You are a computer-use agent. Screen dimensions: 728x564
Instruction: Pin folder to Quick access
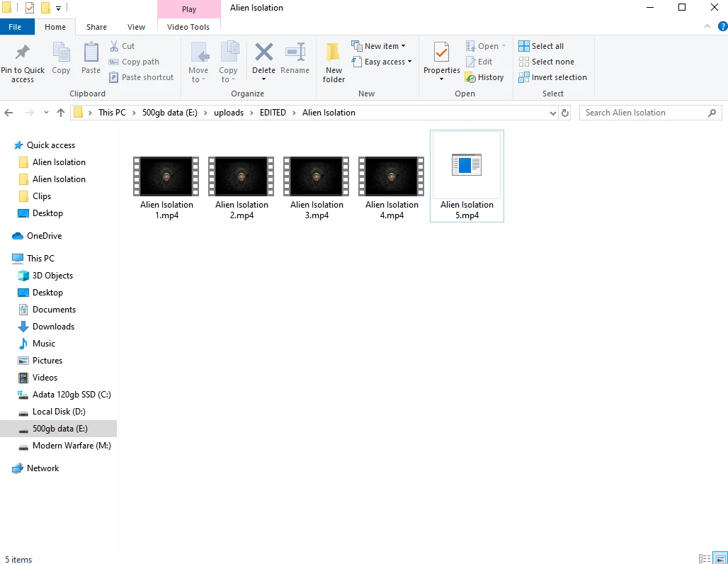[23, 63]
